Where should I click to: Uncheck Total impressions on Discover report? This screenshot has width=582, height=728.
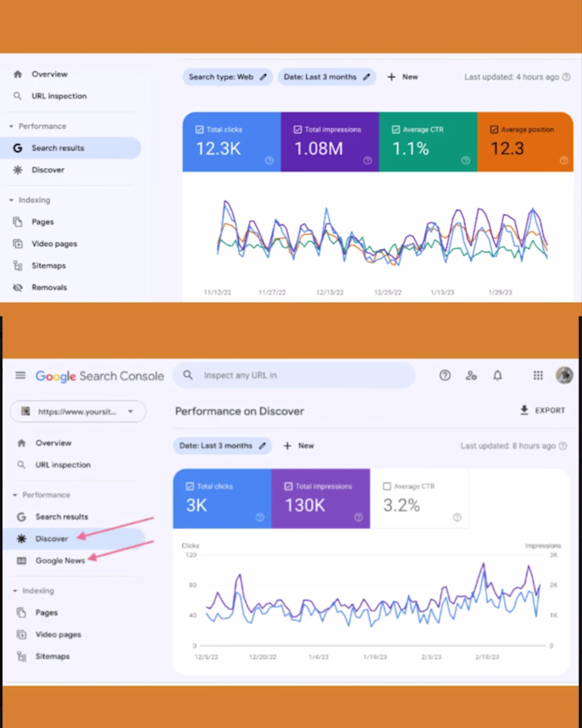289,486
